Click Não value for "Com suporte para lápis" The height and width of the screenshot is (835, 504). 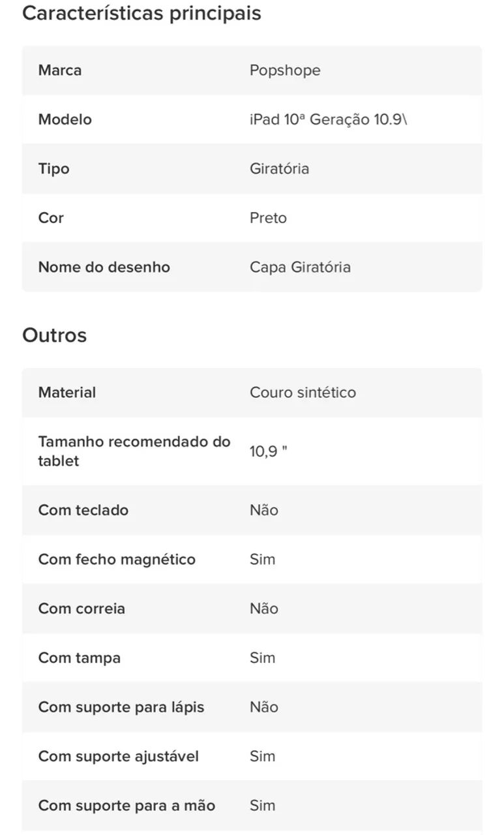[263, 707]
